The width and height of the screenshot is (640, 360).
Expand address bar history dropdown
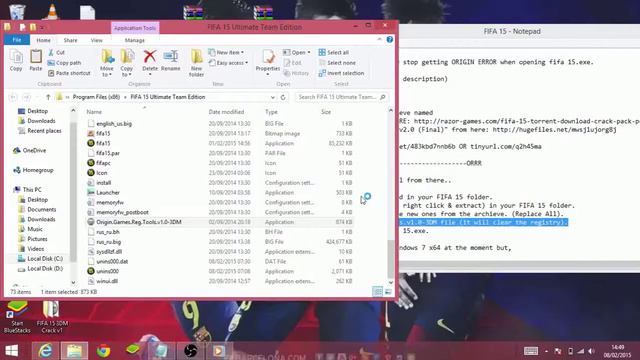click(x=273, y=97)
